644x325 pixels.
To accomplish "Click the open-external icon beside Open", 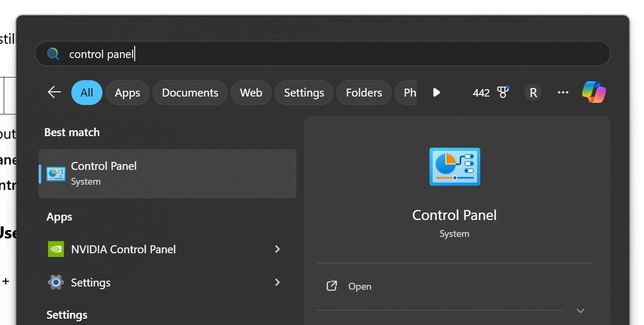I will tap(332, 286).
